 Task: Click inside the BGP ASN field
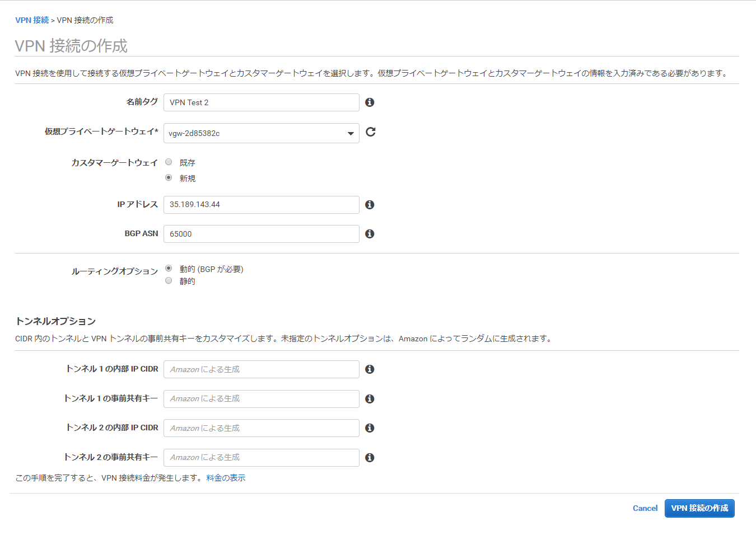click(261, 234)
